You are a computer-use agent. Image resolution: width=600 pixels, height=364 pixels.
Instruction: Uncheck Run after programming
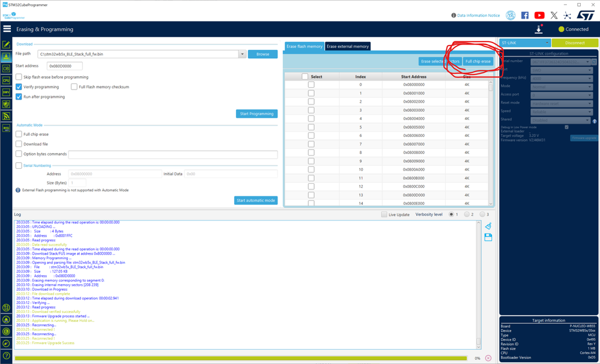pyautogui.click(x=19, y=97)
